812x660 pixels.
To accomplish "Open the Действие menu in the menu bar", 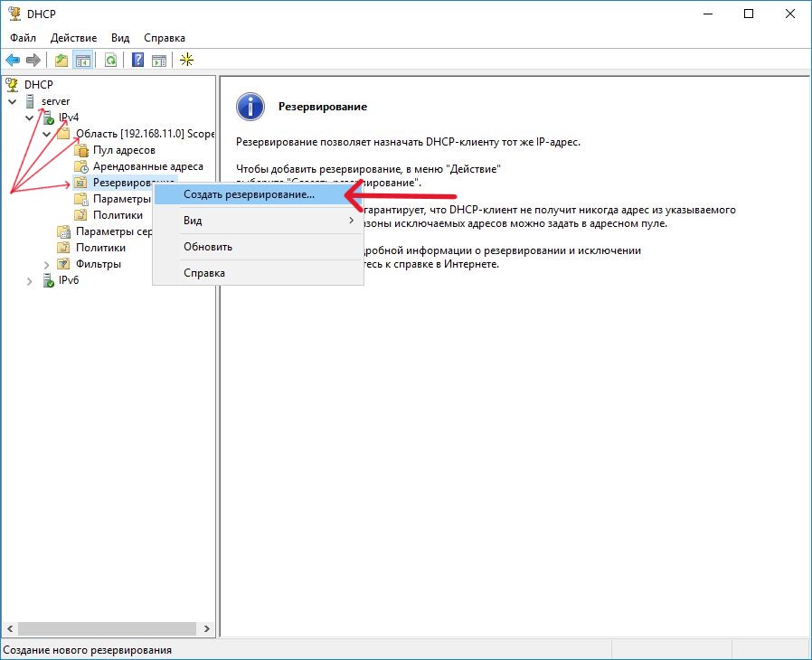I will click(74, 38).
